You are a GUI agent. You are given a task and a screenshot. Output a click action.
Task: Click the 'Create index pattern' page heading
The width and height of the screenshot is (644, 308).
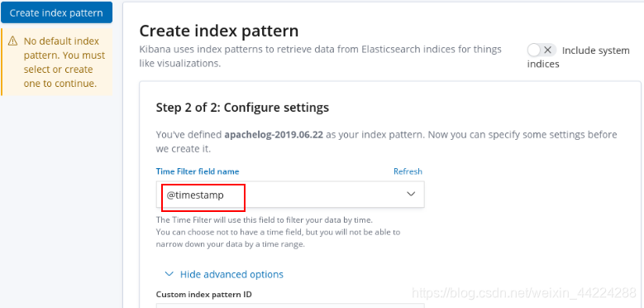pos(219,31)
